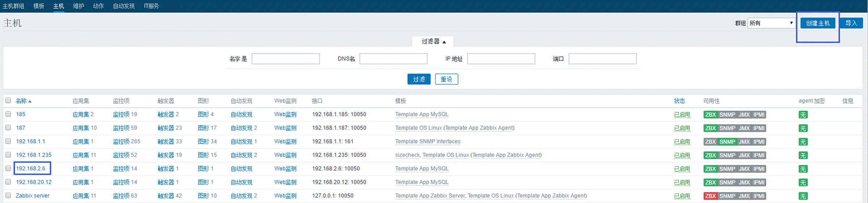Open the 192.168.2.6 host link
868x203 pixels.
31,169
